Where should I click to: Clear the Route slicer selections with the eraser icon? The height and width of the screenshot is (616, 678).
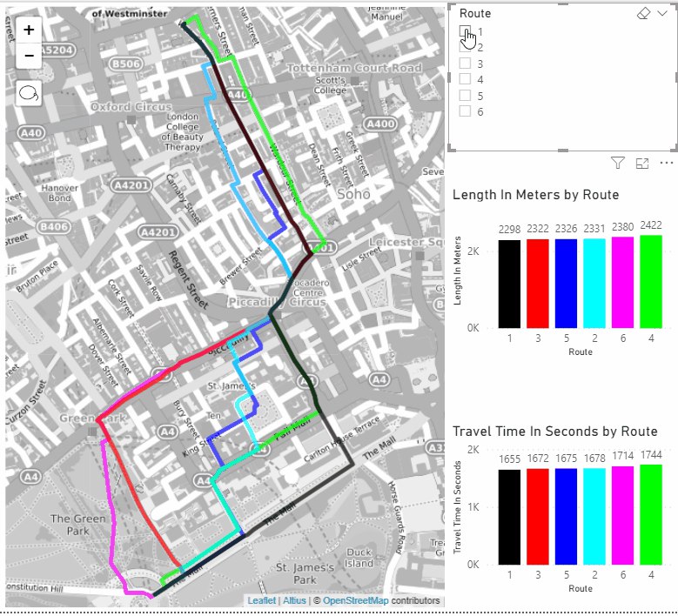(x=643, y=13)
